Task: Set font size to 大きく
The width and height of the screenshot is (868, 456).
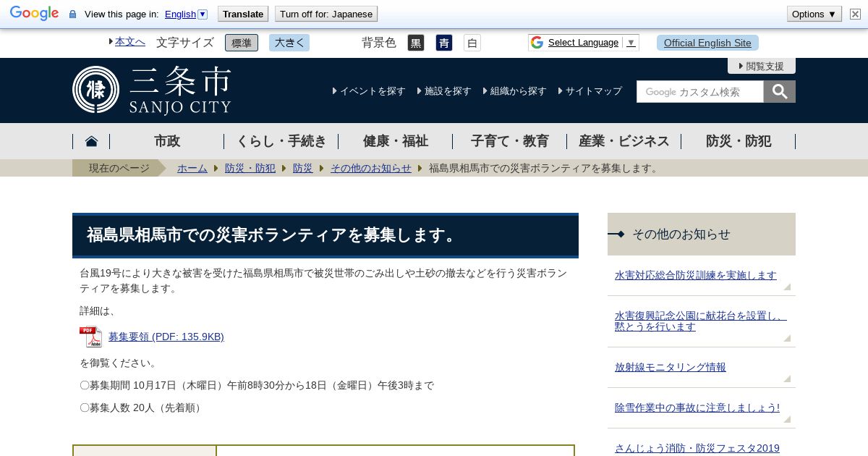Action: [289, 43]
